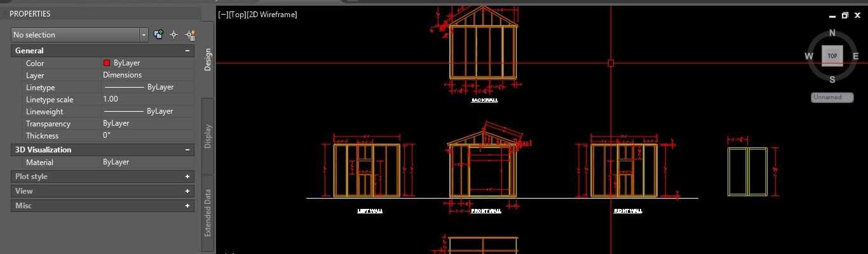The width and height of the screenshot is (868, 254).
Task: Expand the View properties section
Action: coord(187,191)
